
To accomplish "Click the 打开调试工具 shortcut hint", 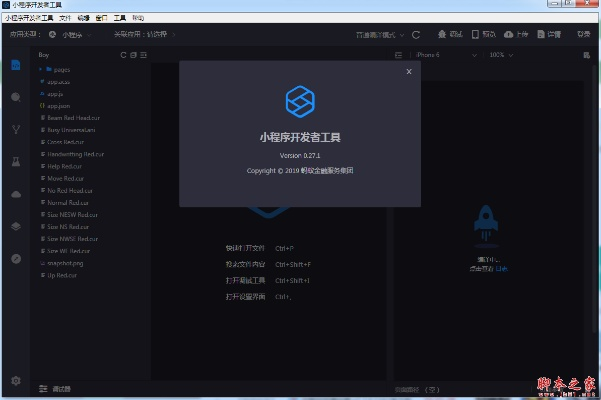I will (x=245, y=280).
